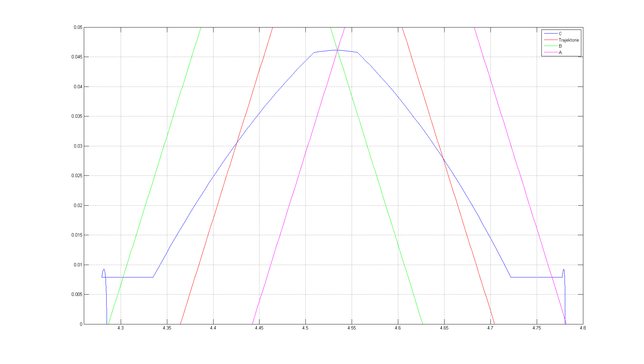
Task: Click x-axis tick label 4.5
Action: (x=305, y=328)
